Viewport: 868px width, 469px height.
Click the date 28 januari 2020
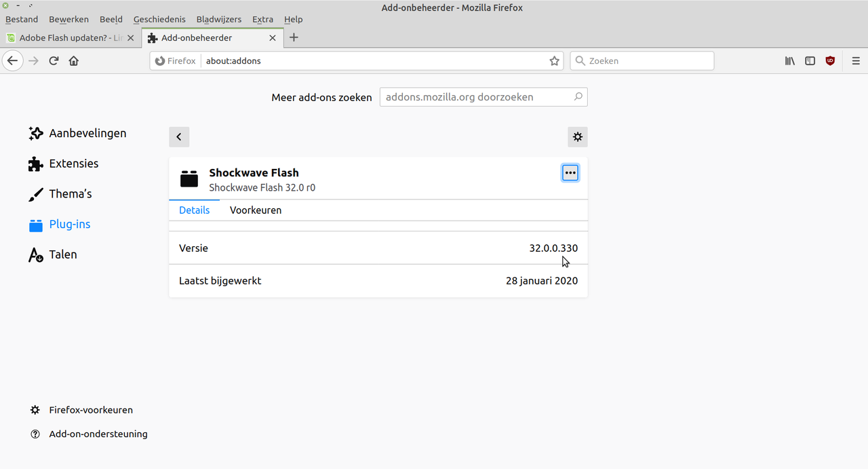(542, 280)
